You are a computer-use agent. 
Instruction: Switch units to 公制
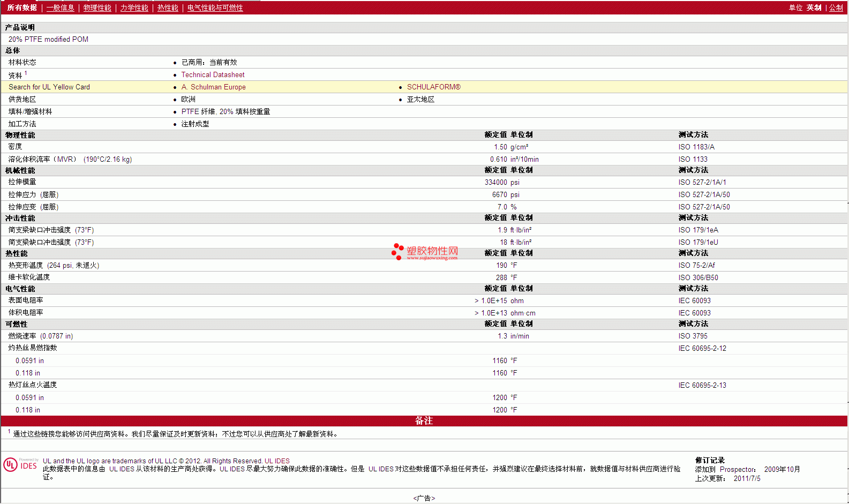pos(836,7)
